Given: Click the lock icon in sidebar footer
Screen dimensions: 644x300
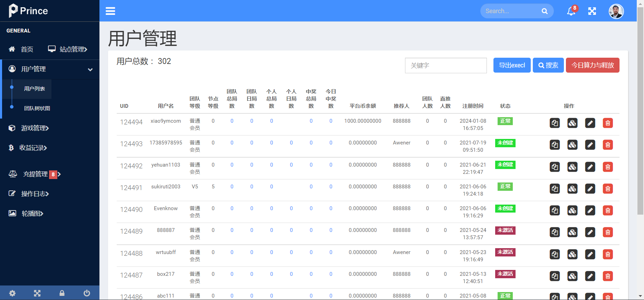Looking at the screenshot, I should pyautogui.click(x=62, y=293).
